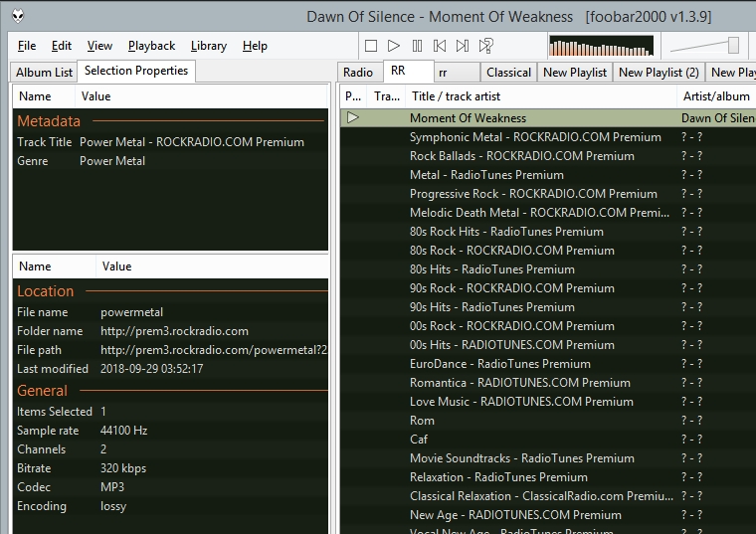Select 80s Rock Hits - RadioTunes Premium
The height and width of the screenshot is (534, 756).
pyautogui.click(x=548, y=232)
